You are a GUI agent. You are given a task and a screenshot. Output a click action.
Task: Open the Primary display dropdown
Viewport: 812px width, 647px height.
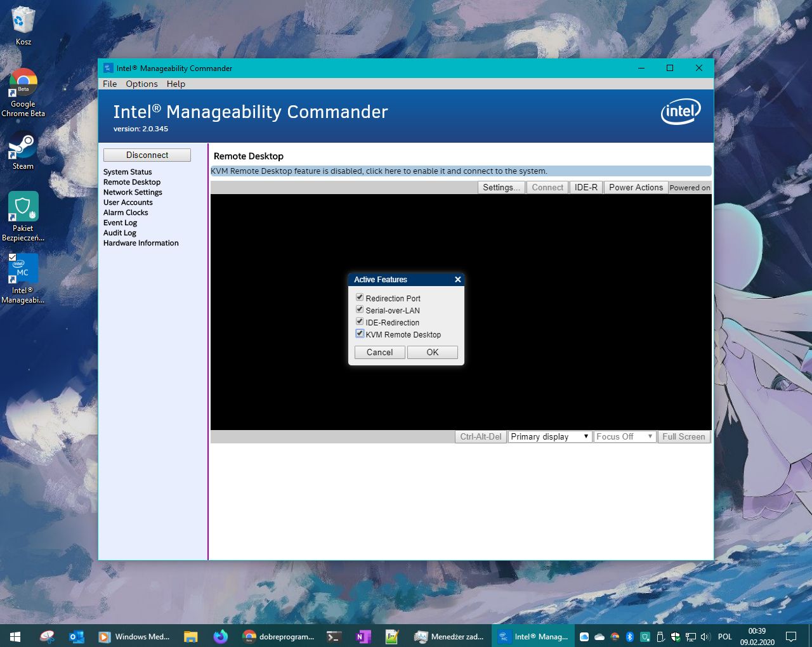click(x=550, y=436)
